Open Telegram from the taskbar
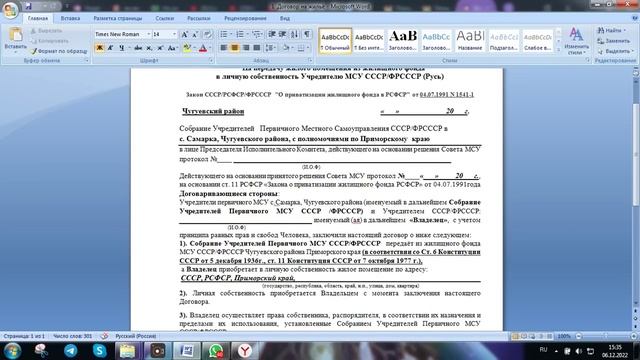This screenshot has width=640, height=360. pyautogui.click(x=70, y=351)
